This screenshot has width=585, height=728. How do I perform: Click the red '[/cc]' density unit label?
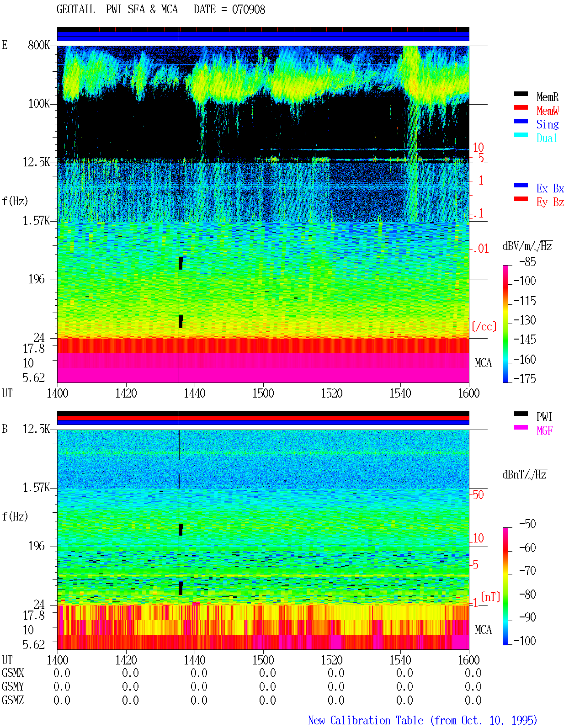click(484, 326)
